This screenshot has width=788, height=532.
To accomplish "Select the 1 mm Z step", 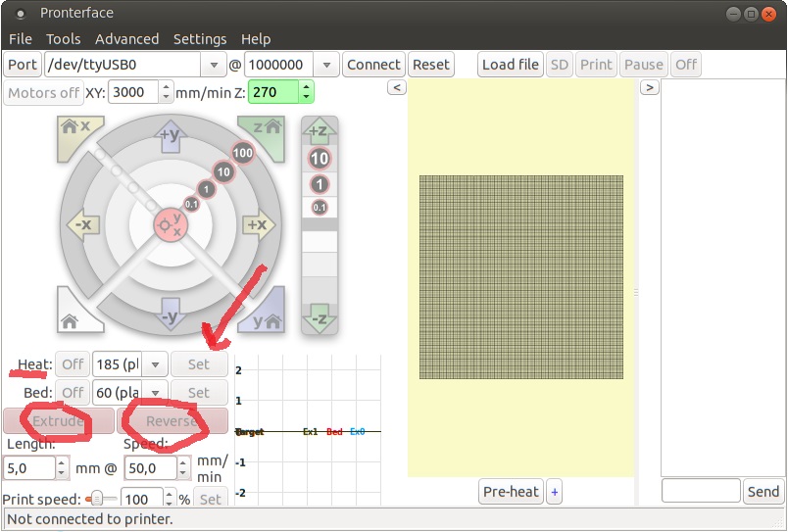I will [320, 184].
